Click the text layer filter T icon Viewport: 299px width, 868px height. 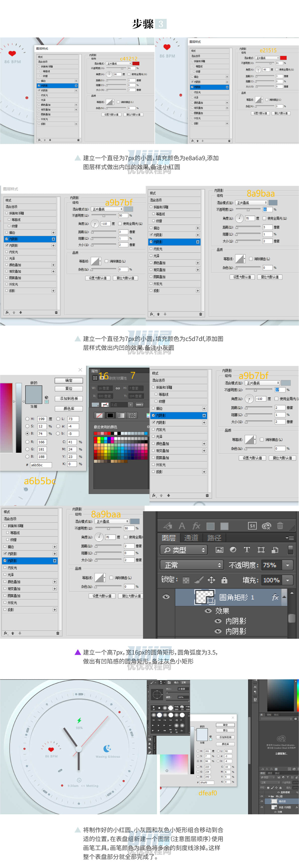coord(247,550)
